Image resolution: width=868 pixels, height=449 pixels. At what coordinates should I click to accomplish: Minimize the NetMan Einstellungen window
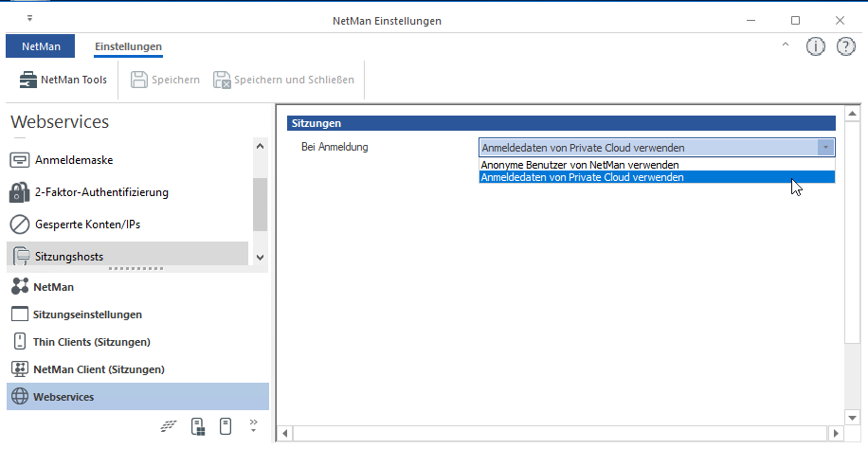point(750,21)
